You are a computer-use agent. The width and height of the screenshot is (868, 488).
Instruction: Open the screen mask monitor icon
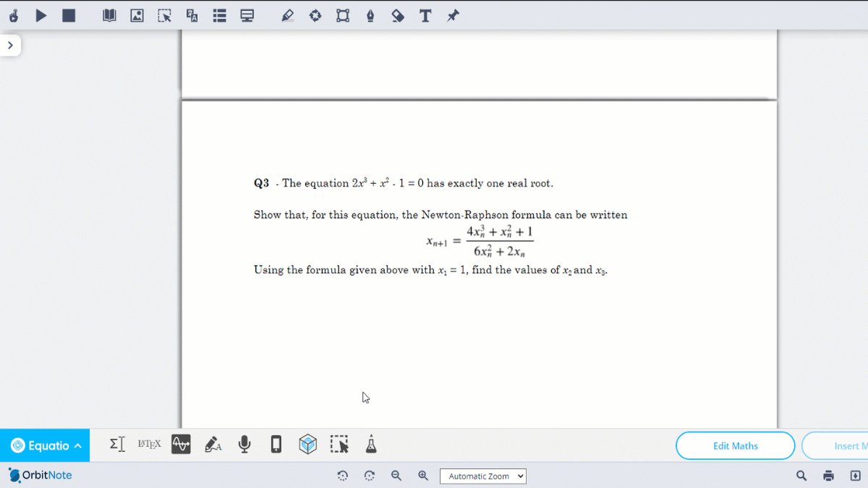247,15
